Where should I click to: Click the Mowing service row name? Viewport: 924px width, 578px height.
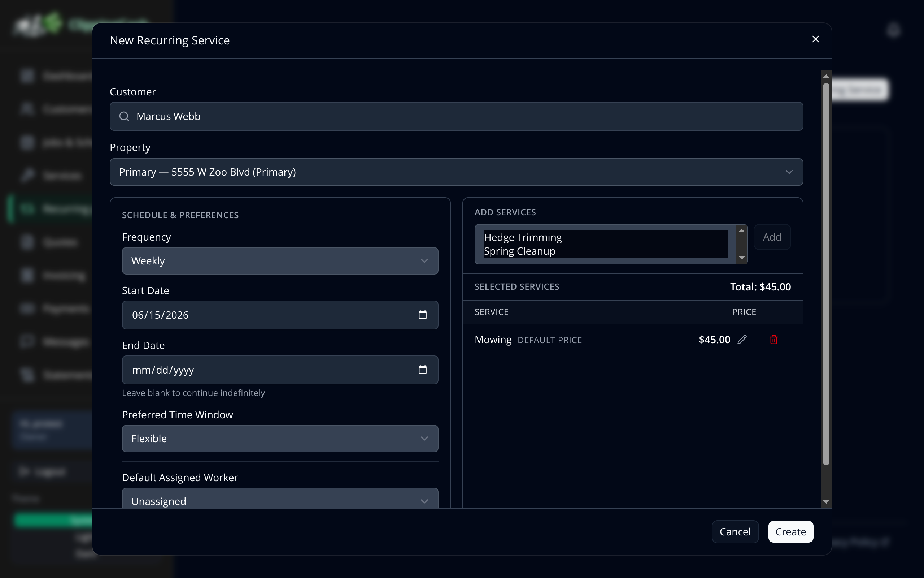pyautogui.click(x=493, y=340)
